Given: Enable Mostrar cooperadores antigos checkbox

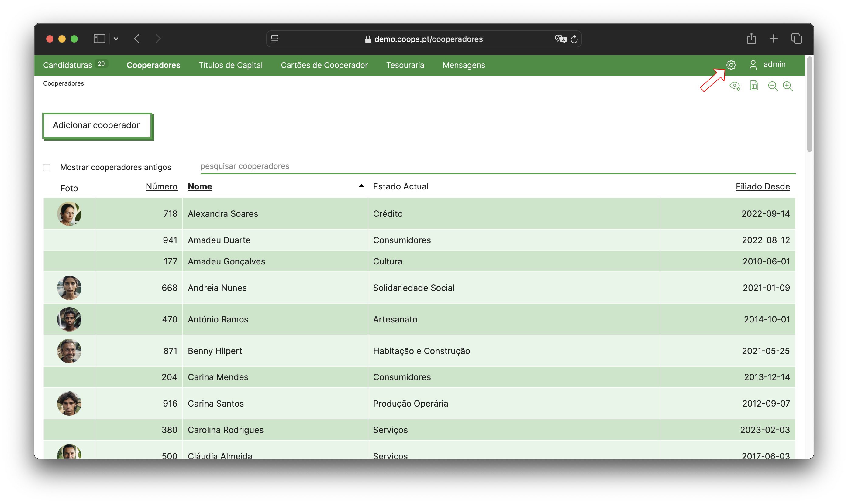Looking at the screenshot, I should [47, 167].
